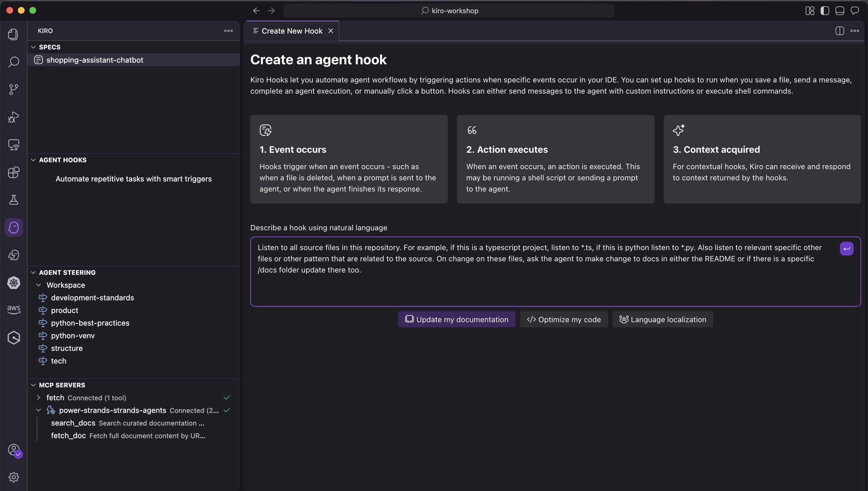
Task: Switch to the Create New Hook tab
Action: coord(292,31)
